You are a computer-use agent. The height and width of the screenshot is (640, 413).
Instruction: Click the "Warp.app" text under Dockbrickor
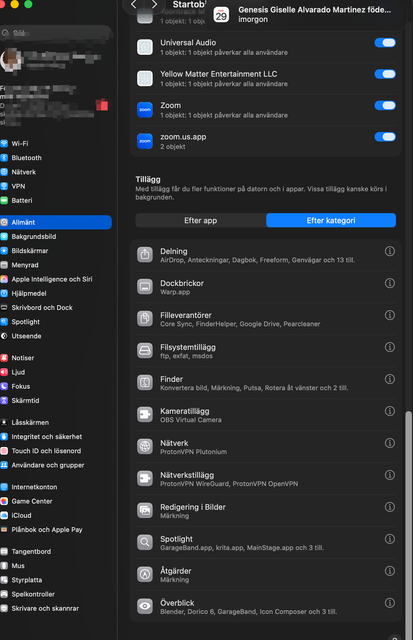point(175,292)
